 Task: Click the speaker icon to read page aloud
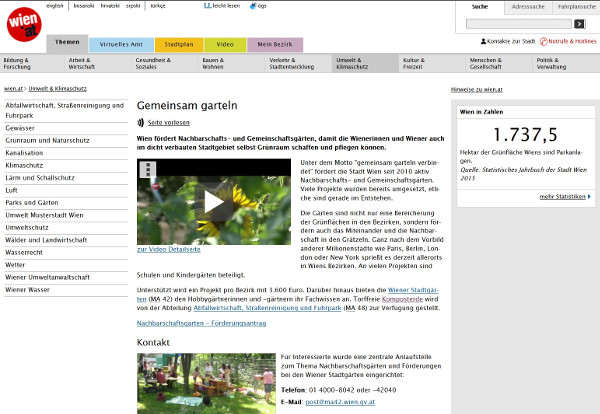coord(141,122)
